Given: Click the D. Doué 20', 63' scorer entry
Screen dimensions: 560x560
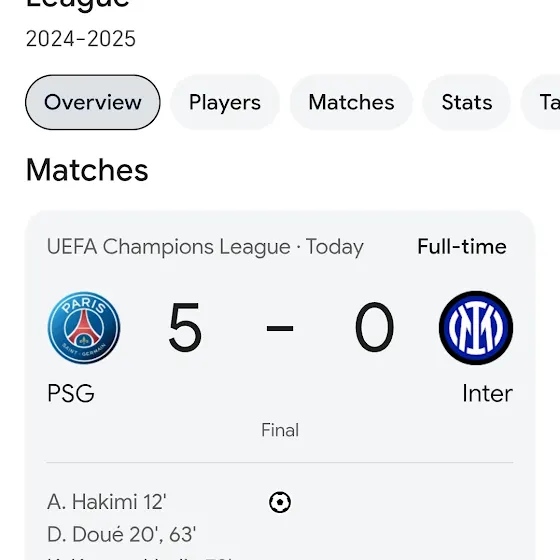Looking at the screenshot, I should point(121,535).
